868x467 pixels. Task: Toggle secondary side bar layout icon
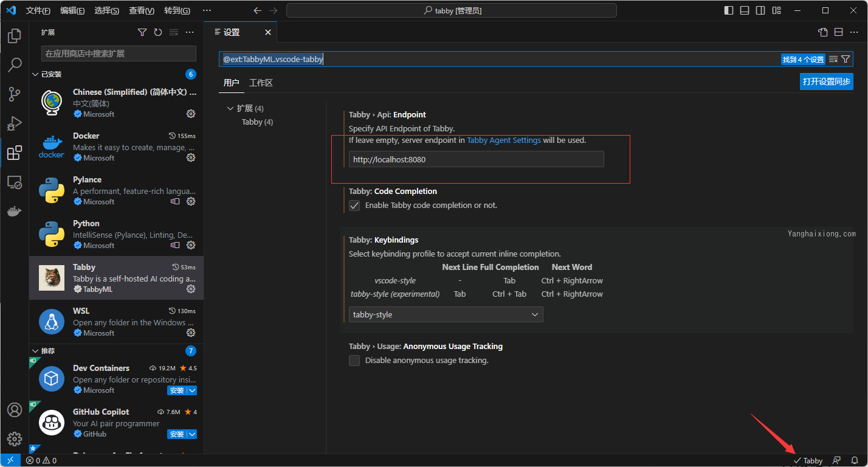tap(760, 10)
